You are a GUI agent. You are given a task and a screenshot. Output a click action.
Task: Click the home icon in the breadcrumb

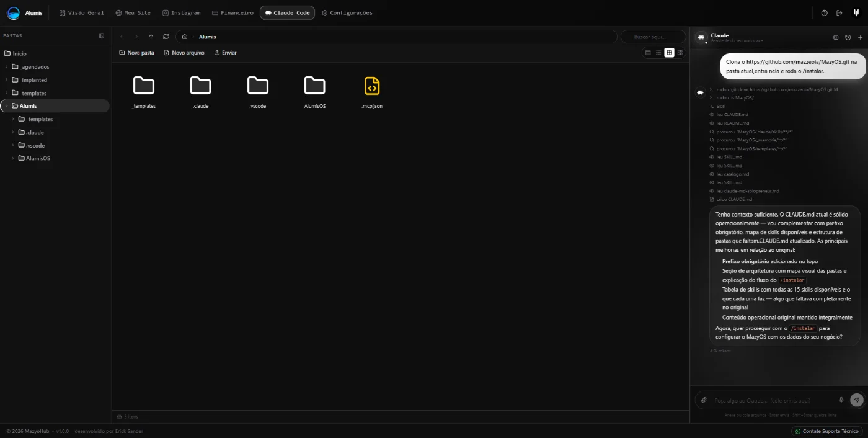185,37
